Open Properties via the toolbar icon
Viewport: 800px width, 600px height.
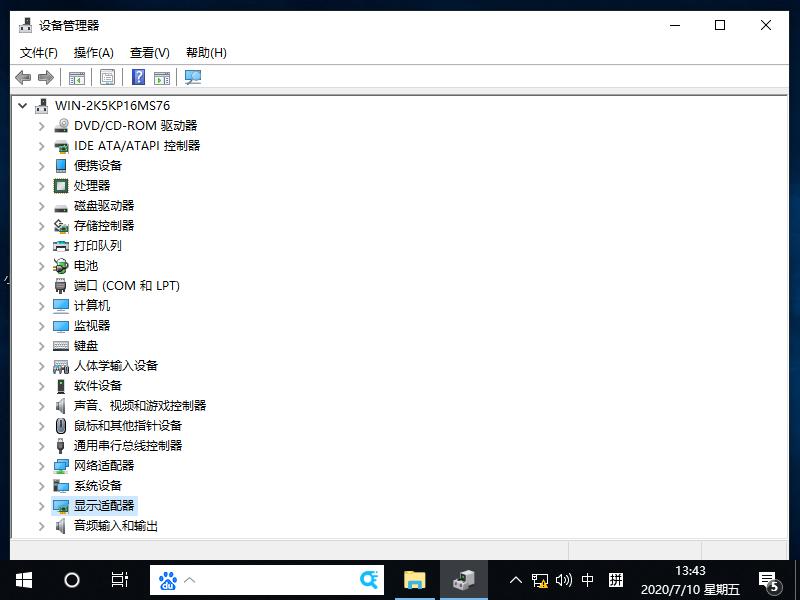click(108, 77)
